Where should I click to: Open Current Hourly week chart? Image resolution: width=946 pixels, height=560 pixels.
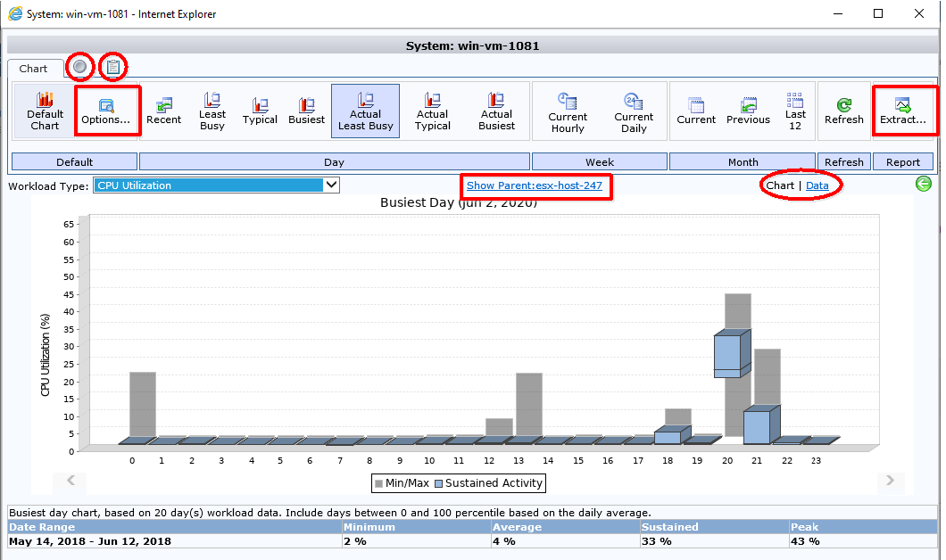(x=567, y=112)
